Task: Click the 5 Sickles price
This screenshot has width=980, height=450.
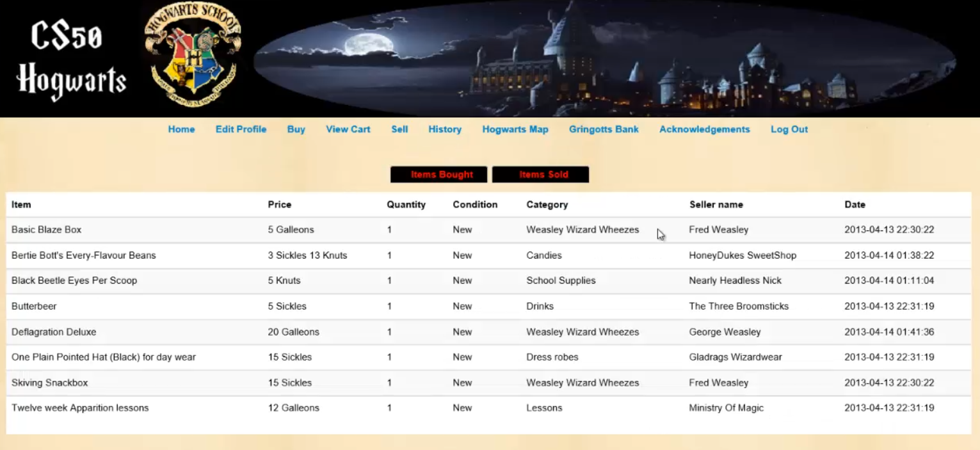Action: coord(287,306)
